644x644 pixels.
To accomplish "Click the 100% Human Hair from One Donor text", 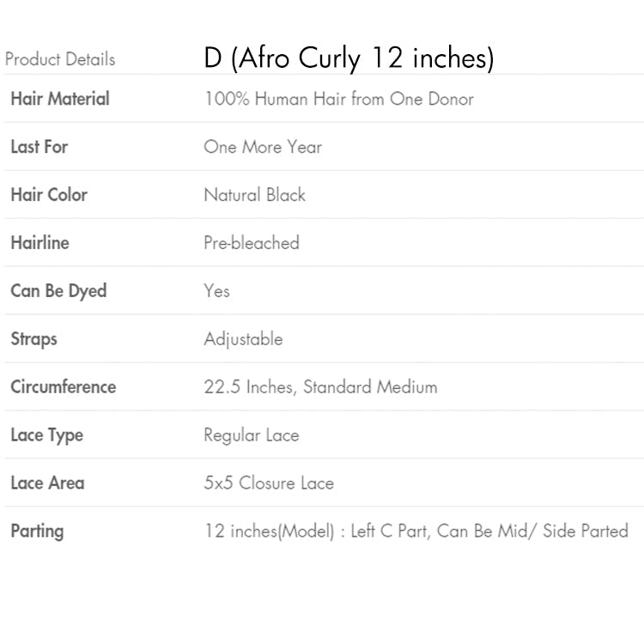I will 338,99.
